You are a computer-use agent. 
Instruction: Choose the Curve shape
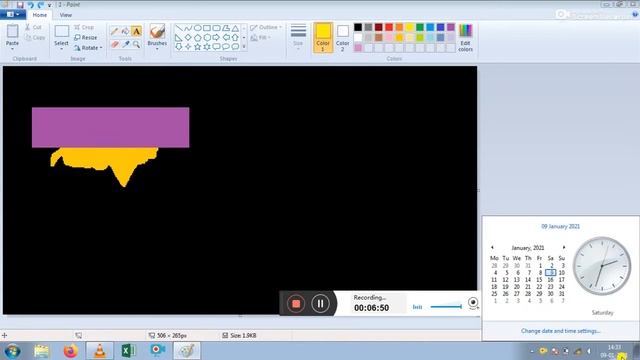pos(188,28)
